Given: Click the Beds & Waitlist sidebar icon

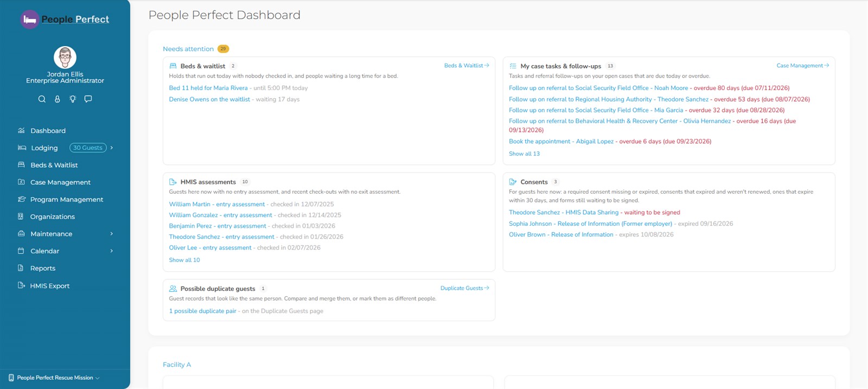Looking at the screenshot, I should point(22,165).
